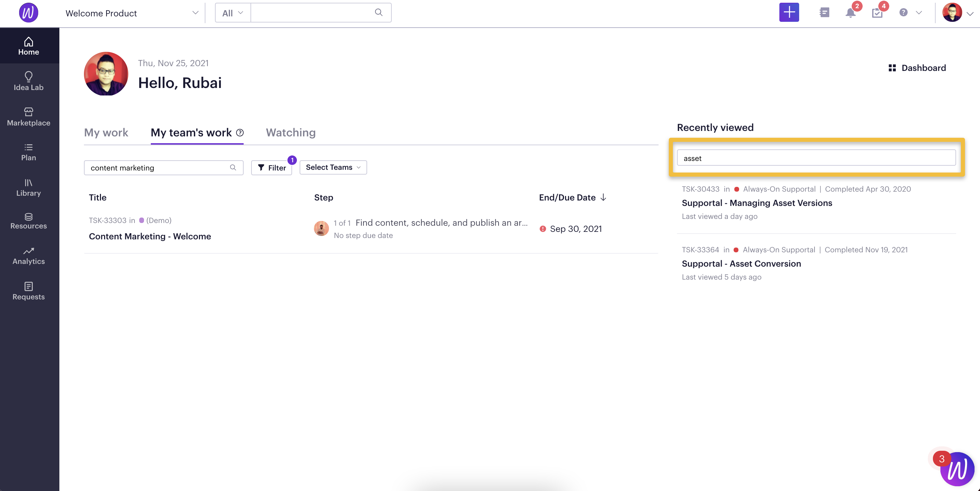The image size is (980, 491).
Task: Click the TSK-30433 task ID
Action: [701, 189]
